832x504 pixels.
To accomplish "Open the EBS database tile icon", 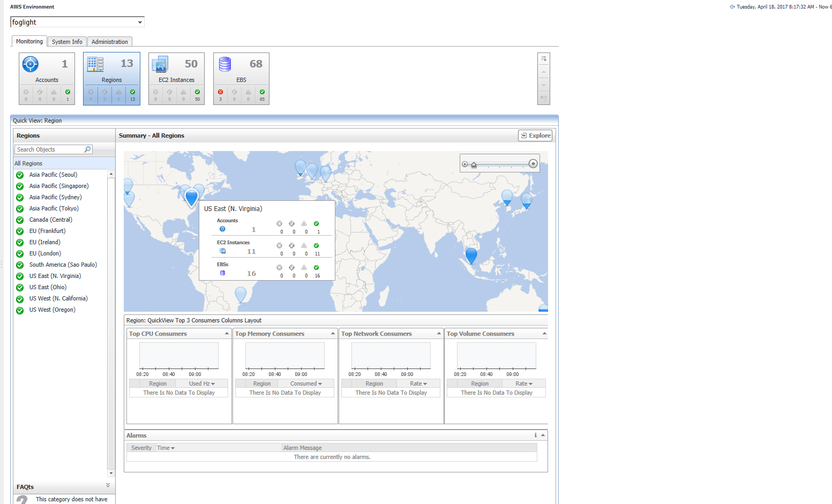I will coord(225,64).
